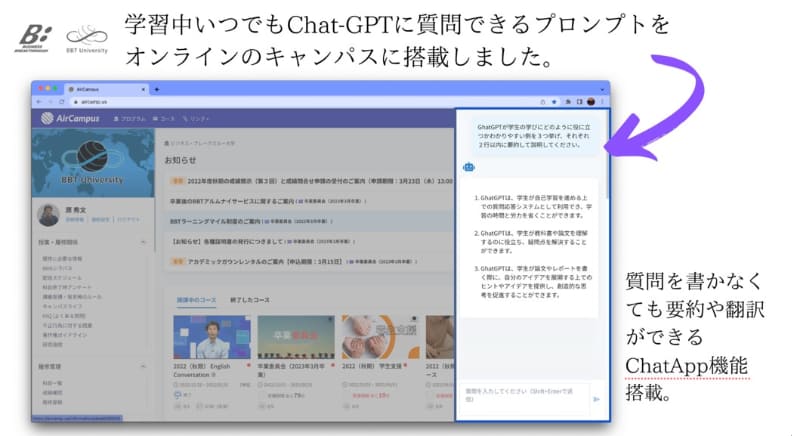
Task: Click the ログアウト link under user name
Action: [x=129, y=219]
